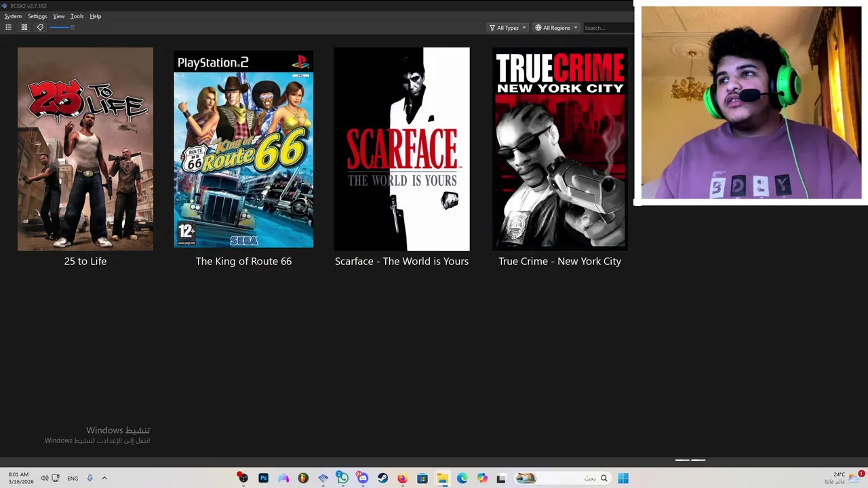868x488 pixels.
Task: Open Task View in taskbar
Action: [x=501, y=479]
